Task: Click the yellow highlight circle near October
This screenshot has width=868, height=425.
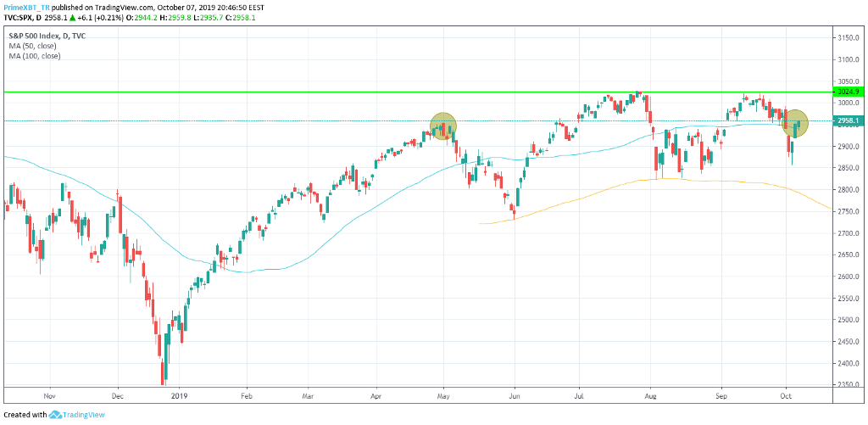Action: click(x=795, y=123)
